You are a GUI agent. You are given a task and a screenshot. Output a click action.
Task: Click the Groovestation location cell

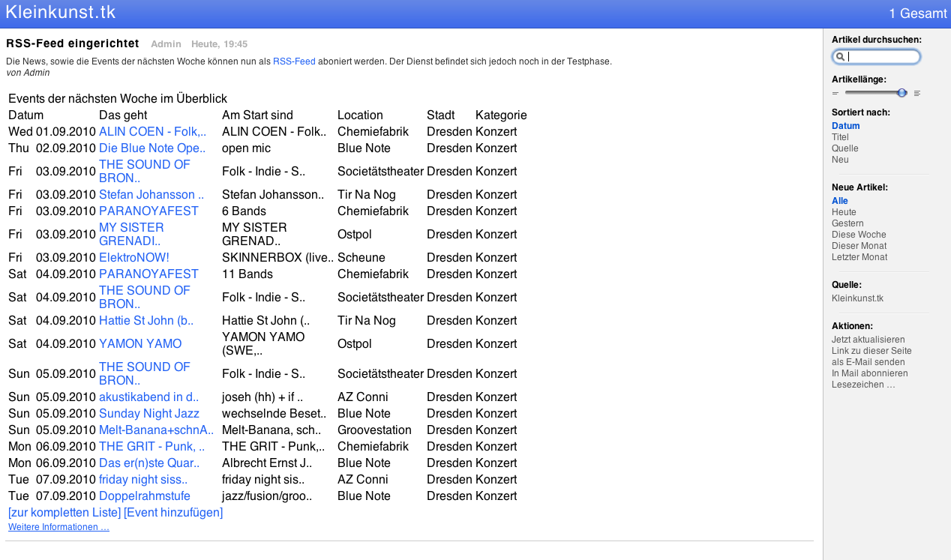coord(374,430)
